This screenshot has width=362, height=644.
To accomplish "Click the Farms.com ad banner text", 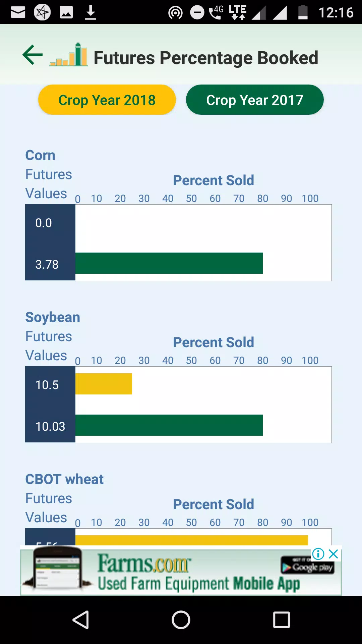I will pyautogui.click(x=198, y=573).
